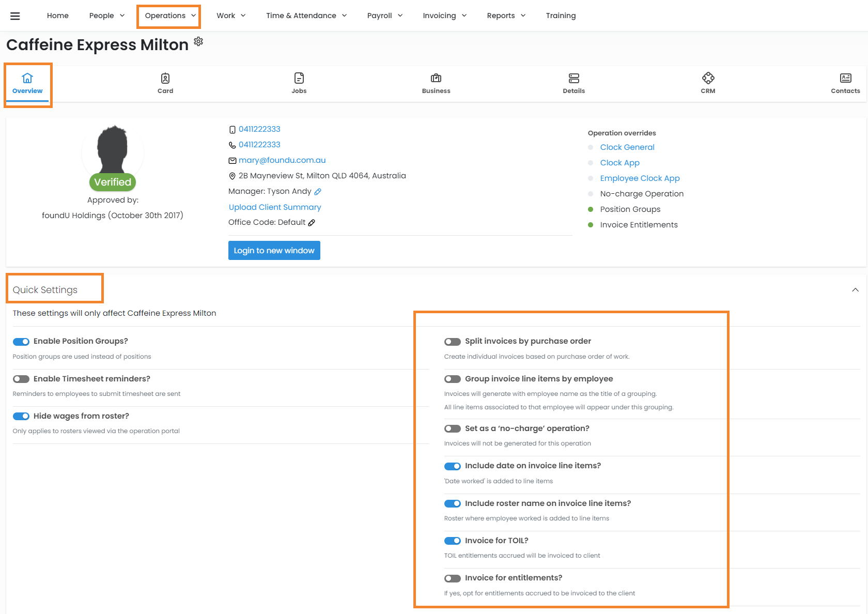Viewport: 868px width, 614px height.
Task: Switch to the Contacts tab
Action: (x=845, y=83)
